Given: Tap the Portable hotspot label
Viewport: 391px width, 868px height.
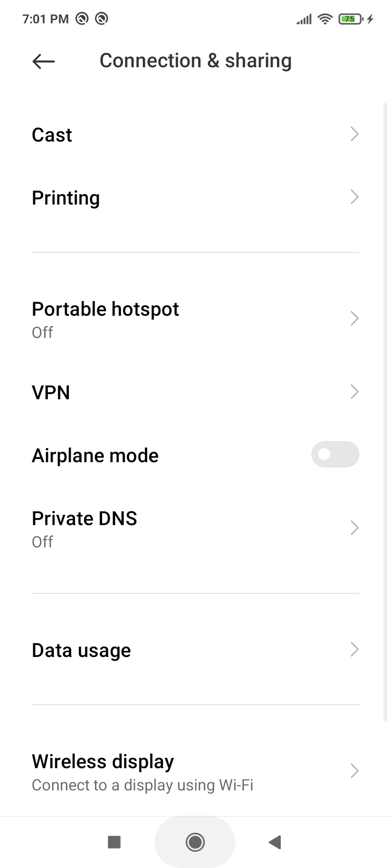Looking at the screenshot, I should point(105,309).
